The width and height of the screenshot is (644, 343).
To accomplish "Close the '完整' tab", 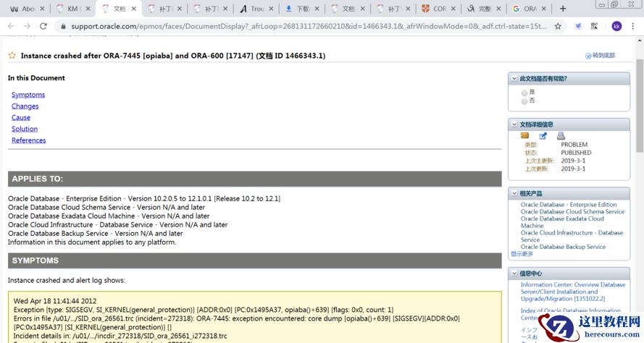I will [x=498, y=9].
